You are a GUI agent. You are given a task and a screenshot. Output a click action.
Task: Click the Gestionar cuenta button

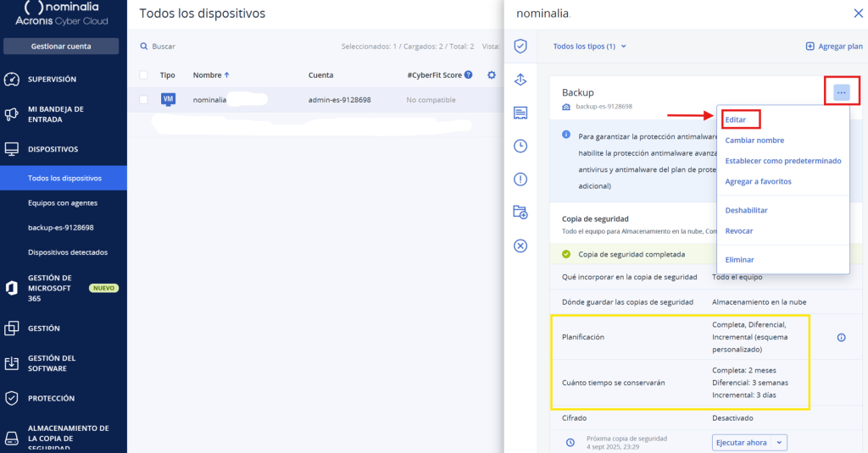coord(61,47)
